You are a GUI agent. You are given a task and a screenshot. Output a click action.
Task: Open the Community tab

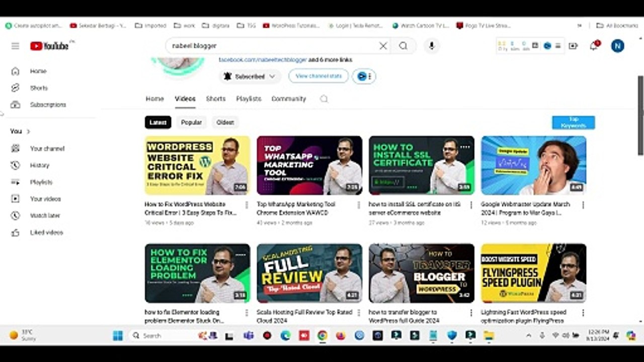(289, 99)
